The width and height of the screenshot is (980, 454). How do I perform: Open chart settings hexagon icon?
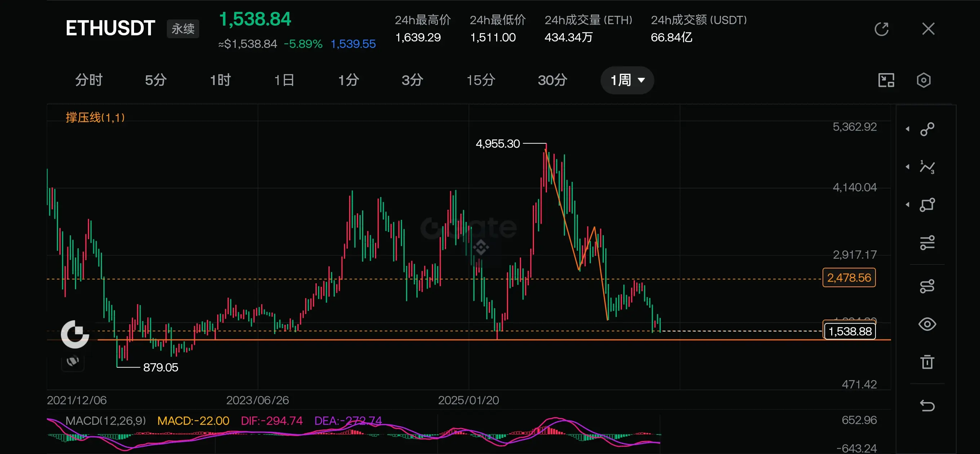point(924,80)
